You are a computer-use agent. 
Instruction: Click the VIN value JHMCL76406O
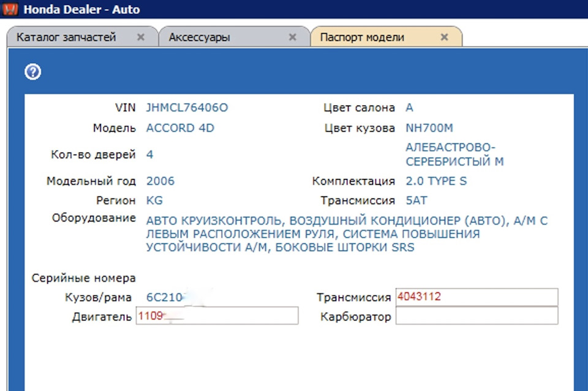click(187, 108)
